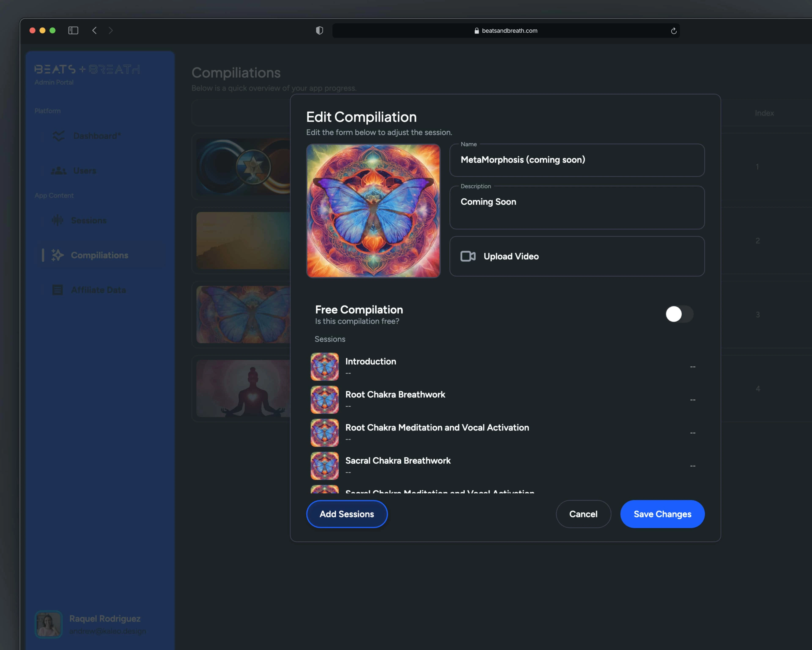Click the video camera icon beside Upload Video

[468, 256]
